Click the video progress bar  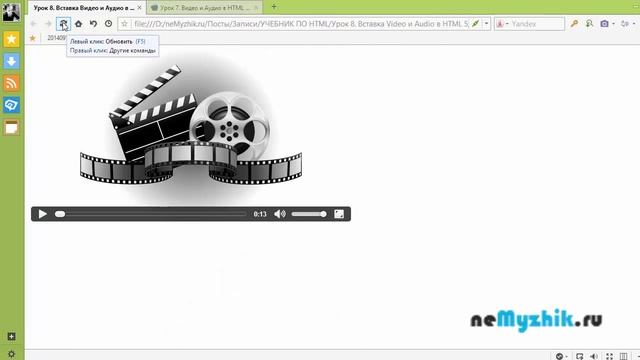[151, 214]
